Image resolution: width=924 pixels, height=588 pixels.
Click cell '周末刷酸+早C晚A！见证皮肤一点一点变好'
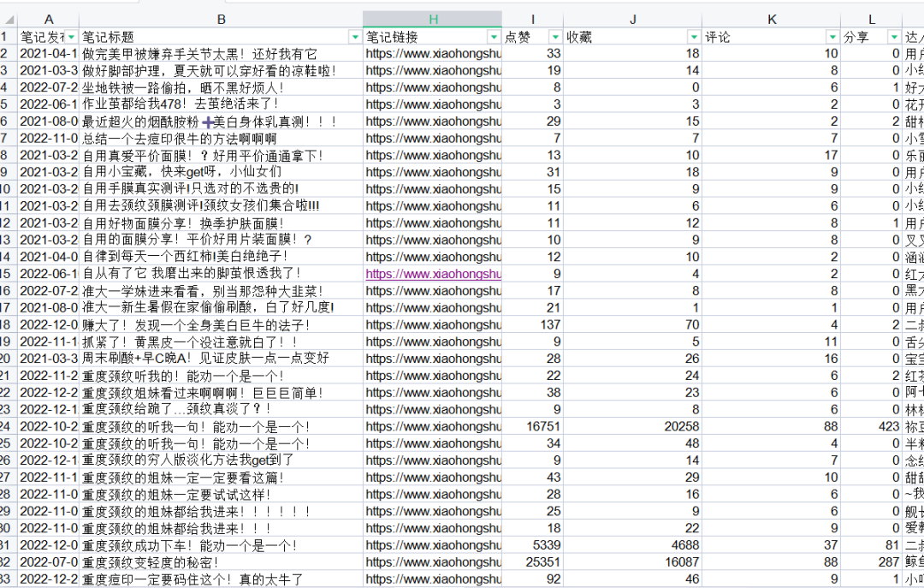(221, 359)
